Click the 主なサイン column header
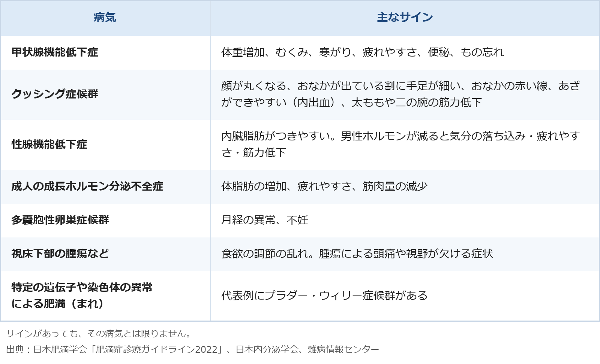The width and height of the screenshot is (600, 364). pos(405,18)
